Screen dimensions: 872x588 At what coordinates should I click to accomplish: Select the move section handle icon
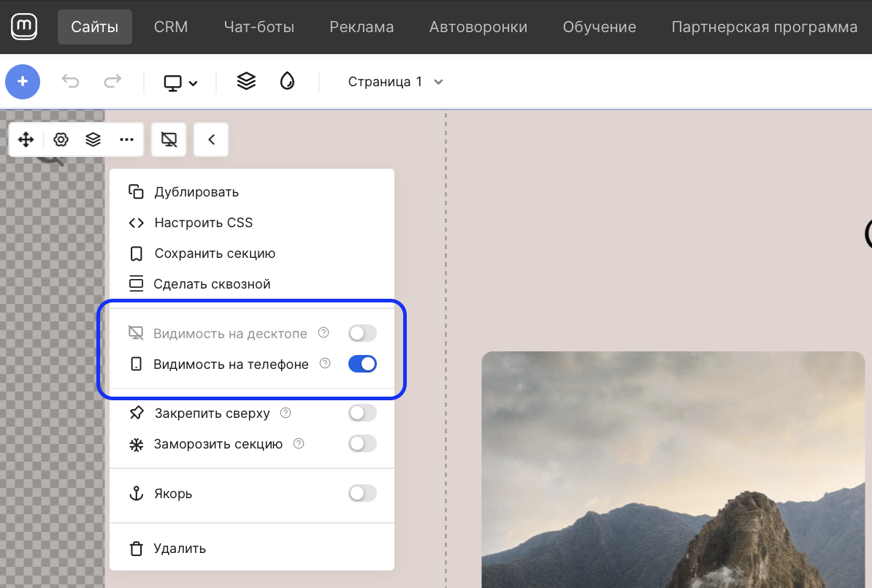point(26,139)
